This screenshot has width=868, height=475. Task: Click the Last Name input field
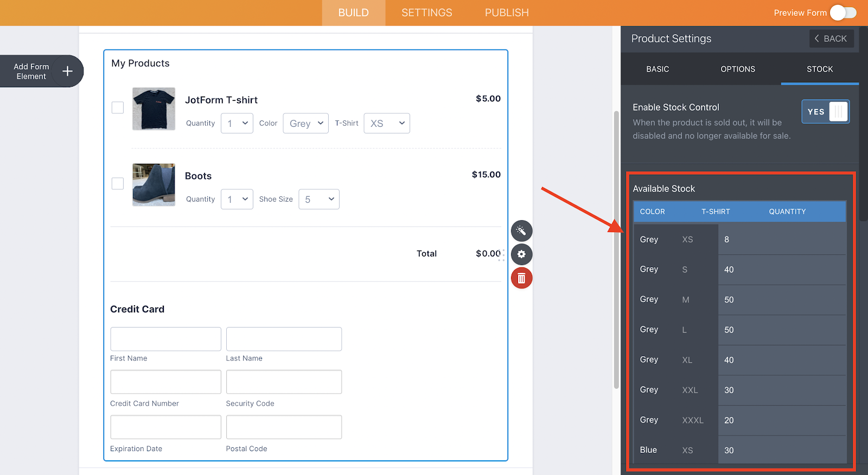pos(284,339)
